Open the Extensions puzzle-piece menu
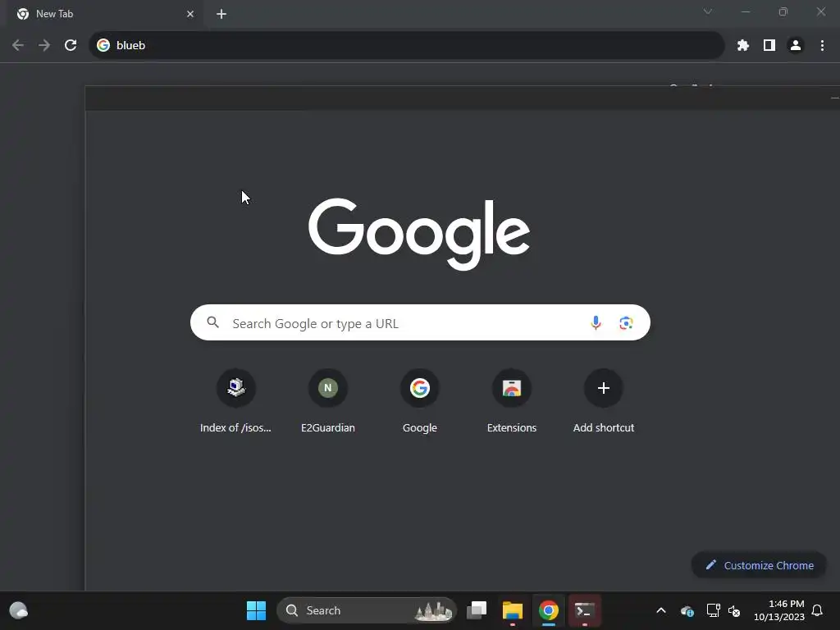The height and width of the screenshot is (630, 840). 742,46
